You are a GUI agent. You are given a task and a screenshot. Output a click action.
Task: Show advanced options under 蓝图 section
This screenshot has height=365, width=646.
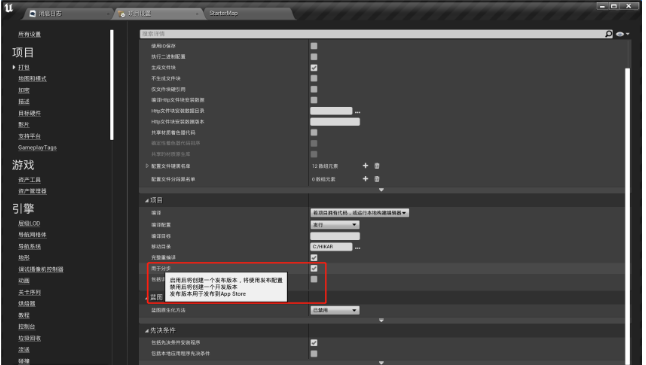pos(381,320)
